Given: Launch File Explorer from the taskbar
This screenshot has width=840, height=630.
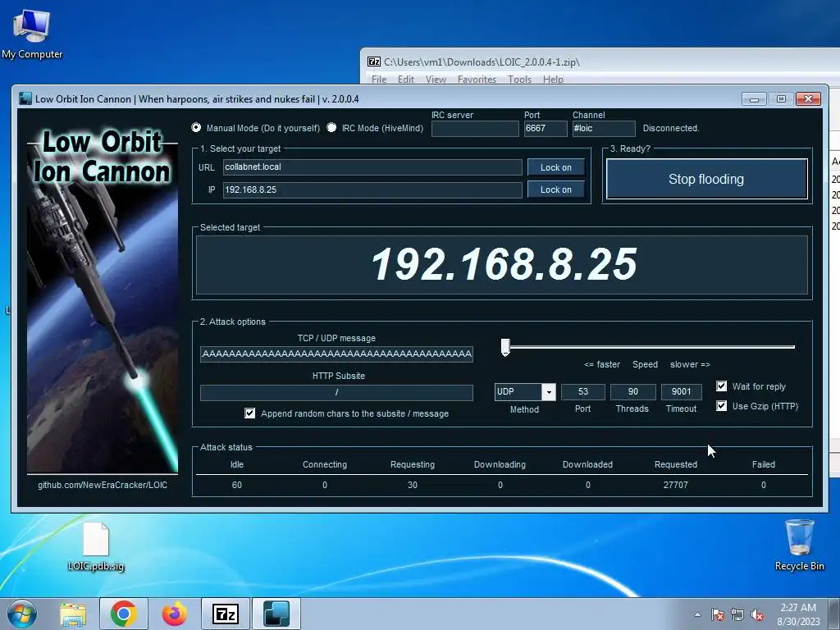Looking at the screenshot, I should point(73,614).
